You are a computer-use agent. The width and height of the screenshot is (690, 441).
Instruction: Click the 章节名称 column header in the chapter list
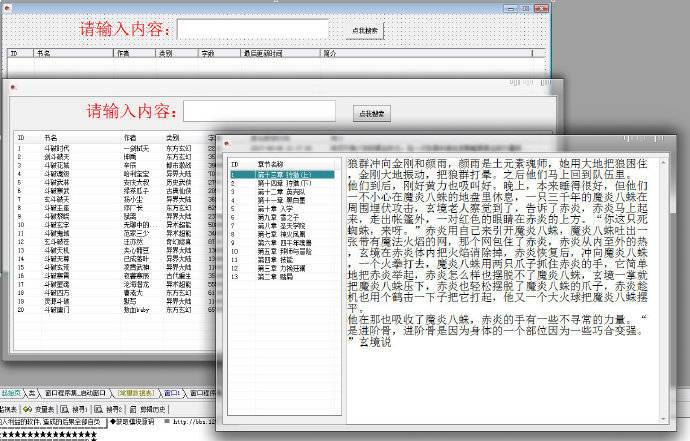tap(271, 163)
